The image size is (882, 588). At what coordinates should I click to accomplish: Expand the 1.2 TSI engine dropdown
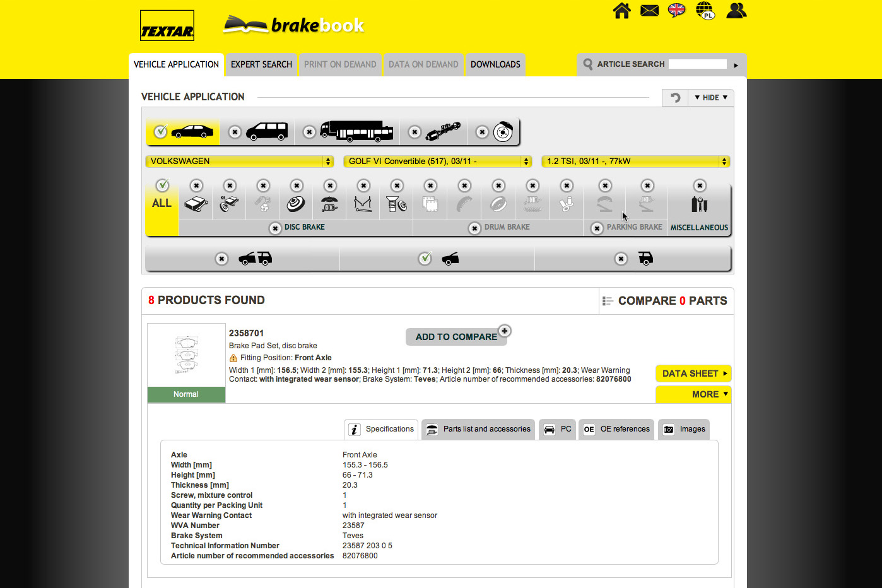(x=635, y=162)
